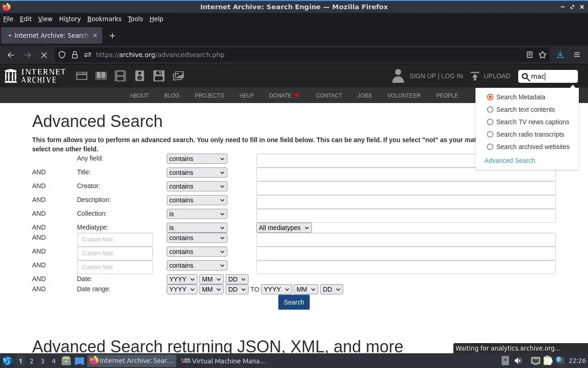Click the LOG IN link
The image size is (588, 368).
452,76
